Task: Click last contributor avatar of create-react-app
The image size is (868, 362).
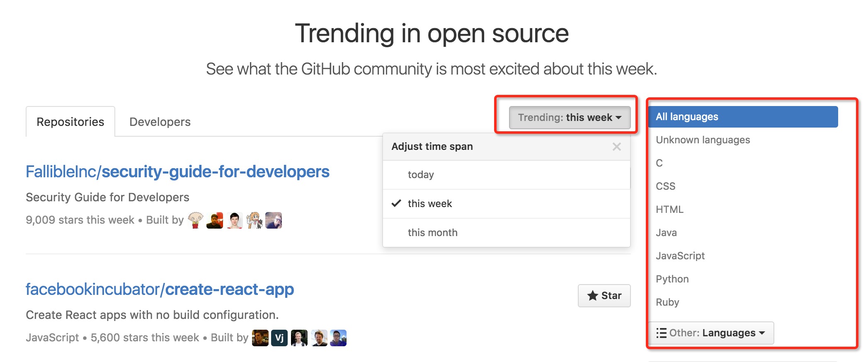Action: click(x=338, y=338)
